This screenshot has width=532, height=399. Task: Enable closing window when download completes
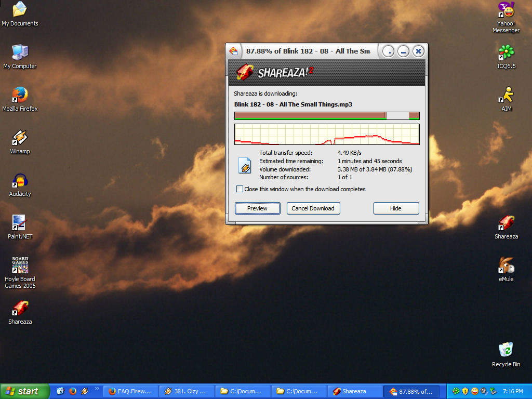(240, 189)
